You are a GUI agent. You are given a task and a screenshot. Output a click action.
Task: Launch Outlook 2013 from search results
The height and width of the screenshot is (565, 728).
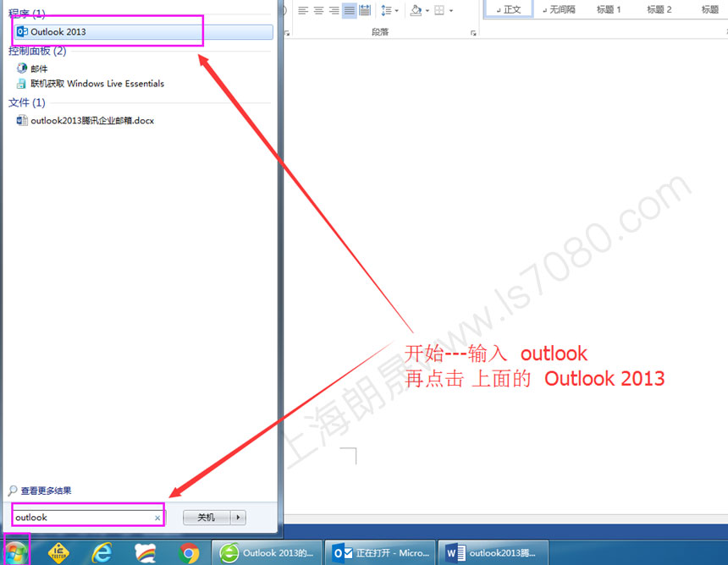(143, 31)
